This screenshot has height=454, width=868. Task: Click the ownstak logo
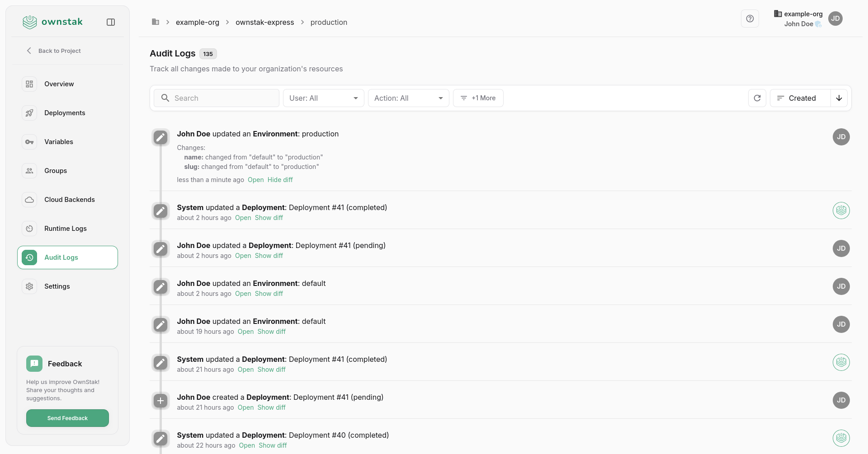[52, 22]
